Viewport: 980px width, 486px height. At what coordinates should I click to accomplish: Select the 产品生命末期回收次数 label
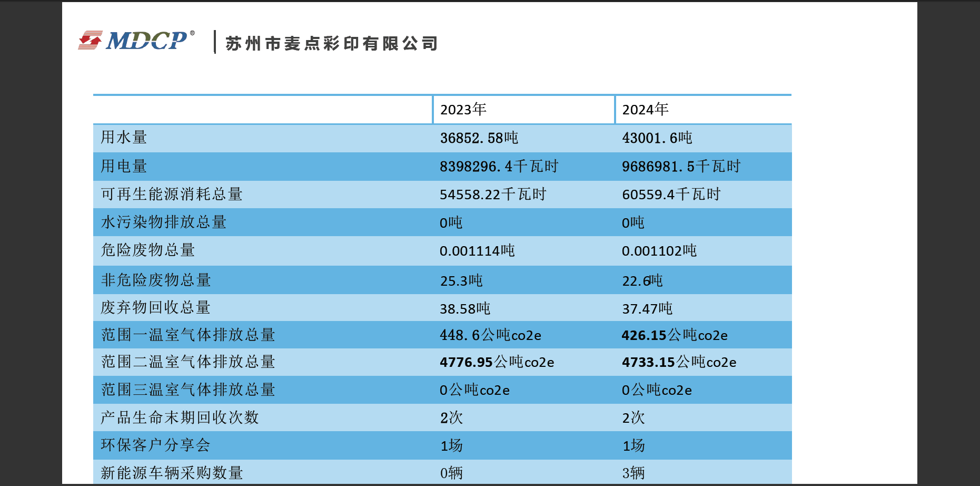click(x=180, y=417)
